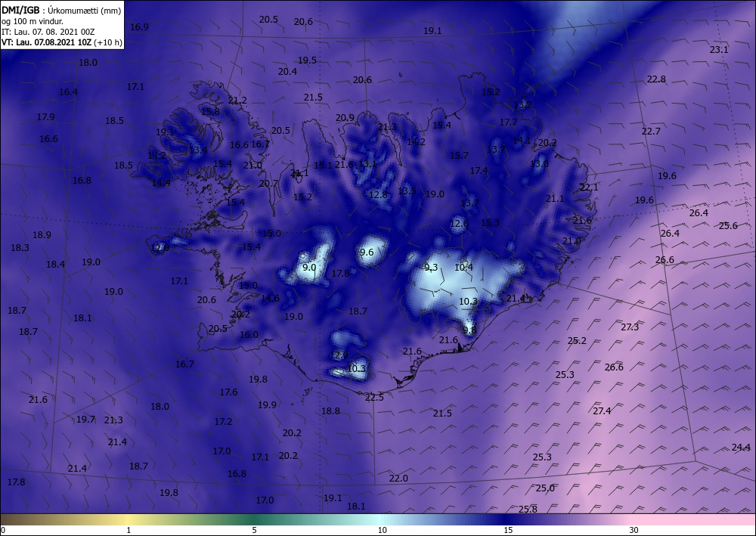Click the map value 22.7

click(651, 131)
